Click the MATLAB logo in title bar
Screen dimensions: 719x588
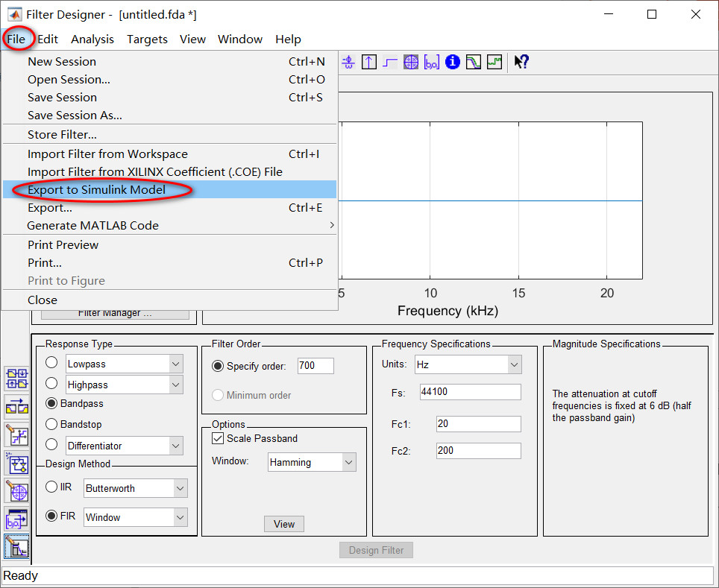click(x=15, y=15)
